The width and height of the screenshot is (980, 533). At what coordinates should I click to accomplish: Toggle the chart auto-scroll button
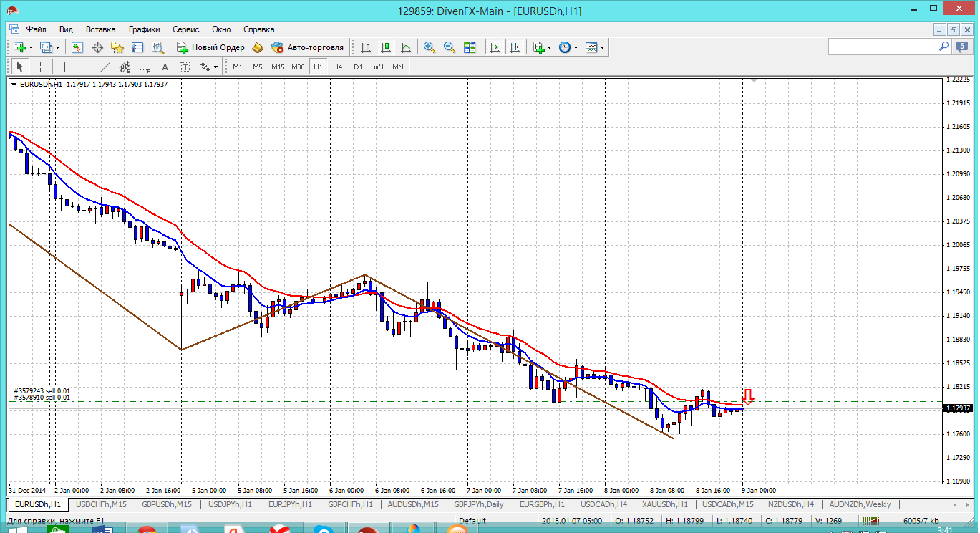(x=494, y=47)
